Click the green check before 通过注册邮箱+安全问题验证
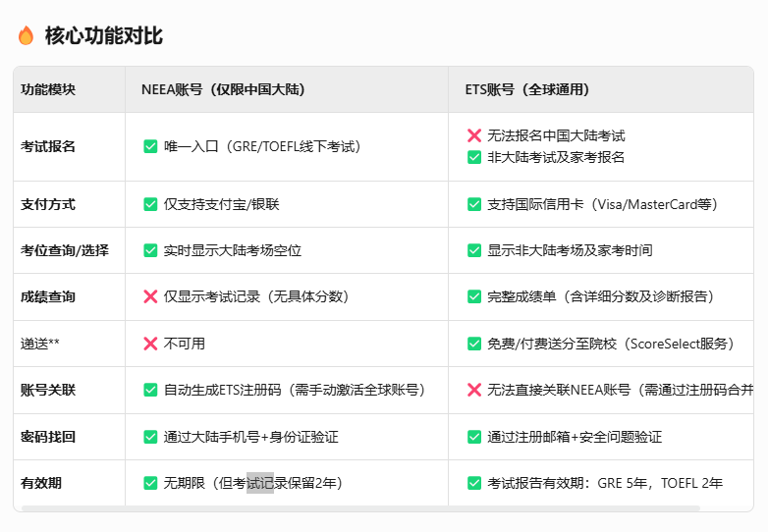Viewport: 768px width, 532px height. (x=474, y=437)
